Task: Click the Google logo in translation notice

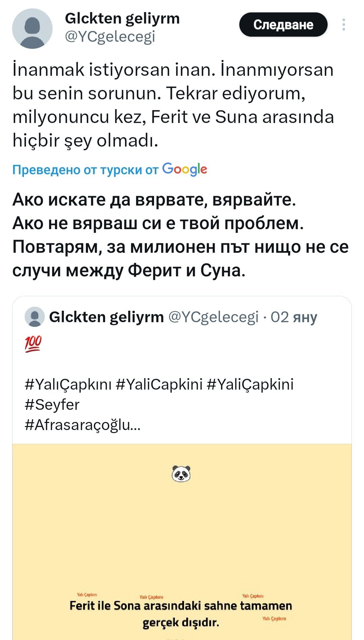Action: [185, 169]
